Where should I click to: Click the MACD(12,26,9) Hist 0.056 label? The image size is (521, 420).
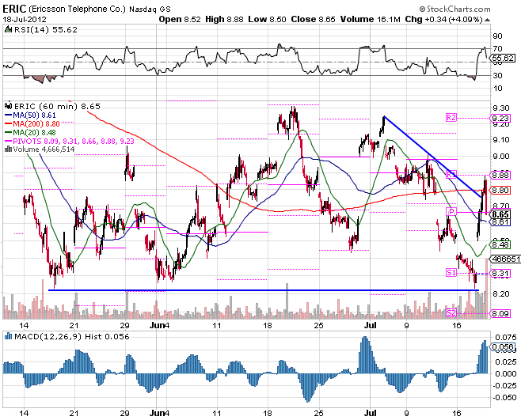coord(72,337)
